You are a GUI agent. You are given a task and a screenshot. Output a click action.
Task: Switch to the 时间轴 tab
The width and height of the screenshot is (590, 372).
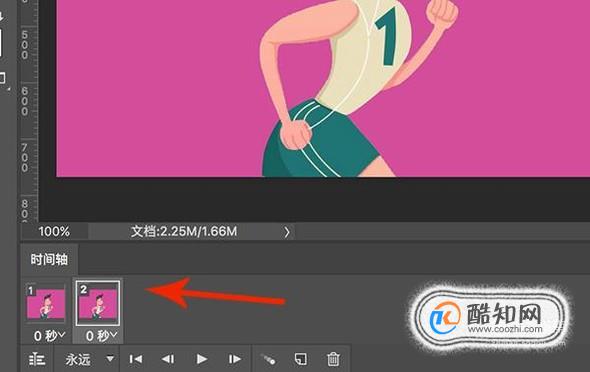coord(49,259)
